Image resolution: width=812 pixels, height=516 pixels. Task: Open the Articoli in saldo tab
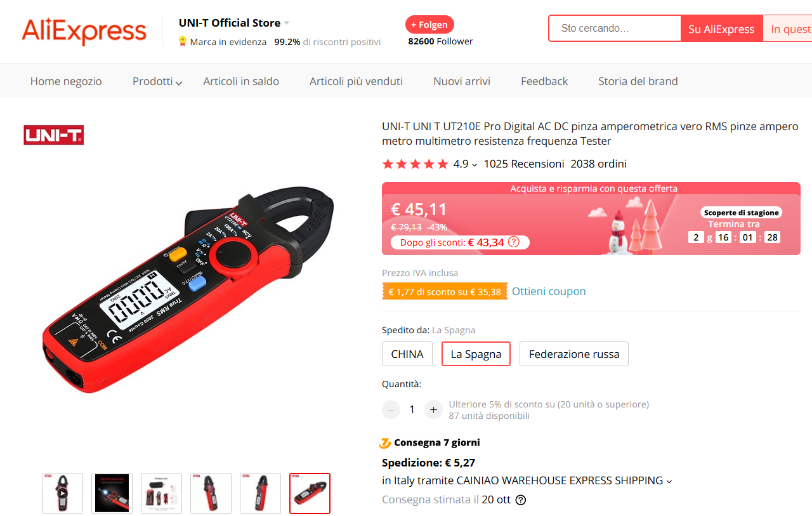coord(241,81)
